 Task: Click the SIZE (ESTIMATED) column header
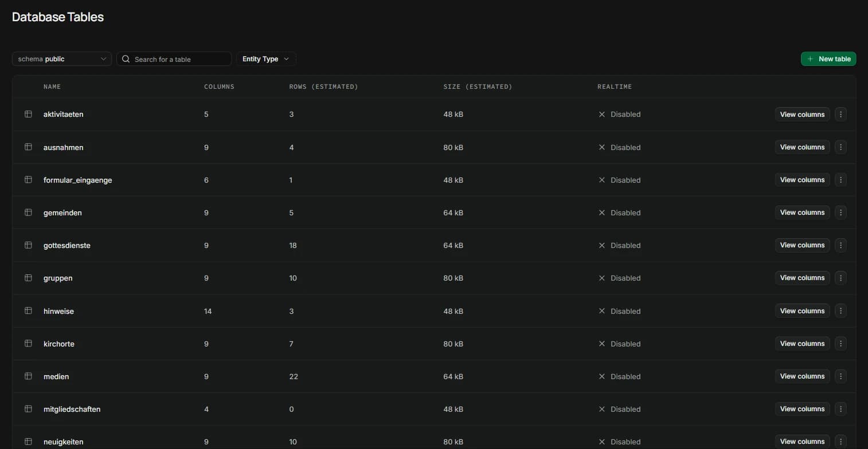click(x=478, y=86)
